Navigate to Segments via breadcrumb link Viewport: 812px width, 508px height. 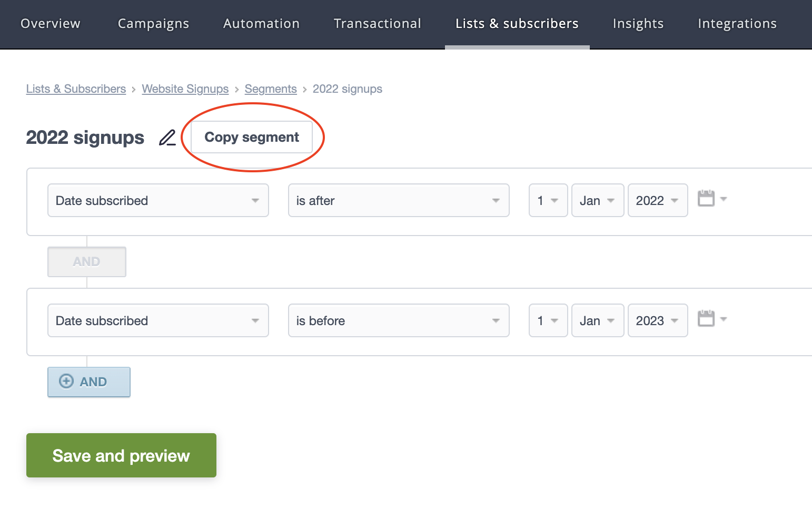point(271,89)
